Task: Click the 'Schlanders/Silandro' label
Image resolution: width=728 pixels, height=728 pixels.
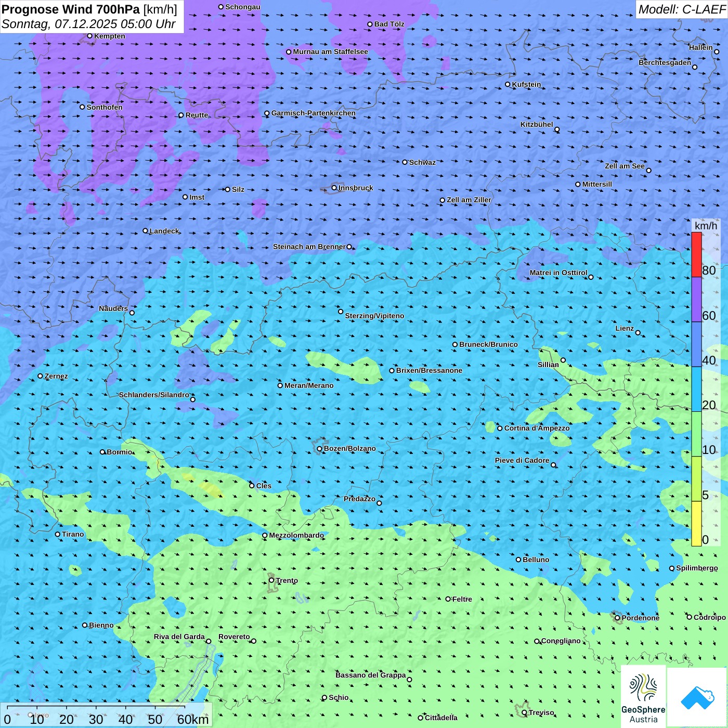Action: click(154, 395)
